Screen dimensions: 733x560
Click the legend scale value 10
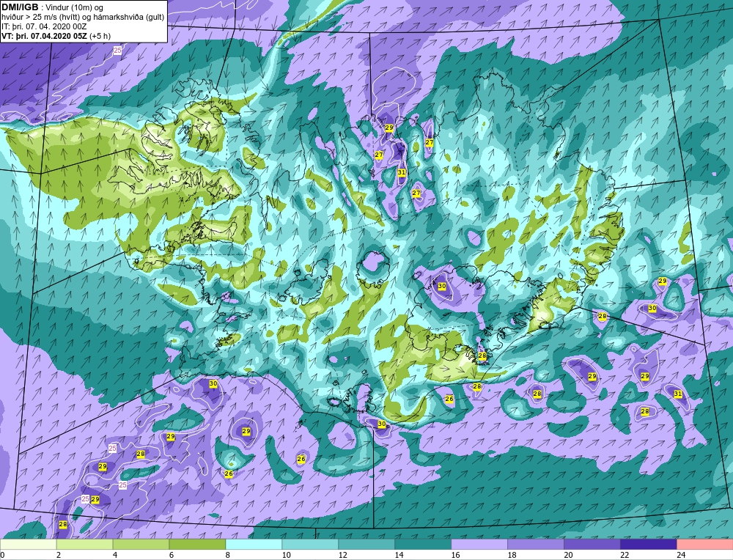[286, 555]
